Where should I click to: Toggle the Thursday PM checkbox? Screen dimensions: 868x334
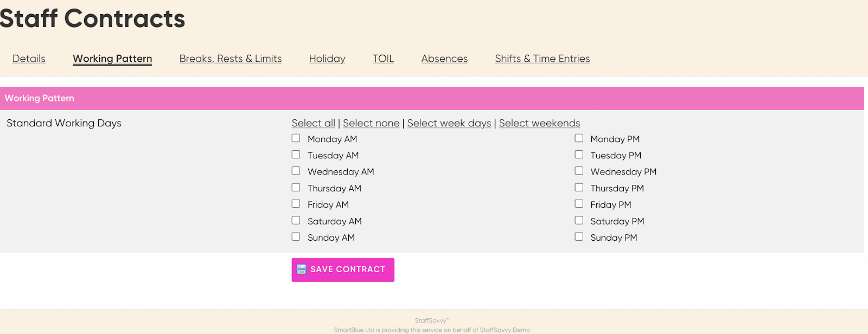(x=579, y=188)
